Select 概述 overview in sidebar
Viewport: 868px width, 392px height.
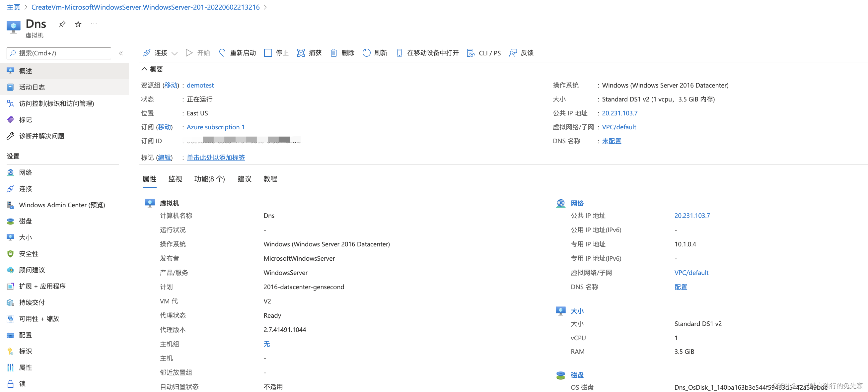pos(64,71)
